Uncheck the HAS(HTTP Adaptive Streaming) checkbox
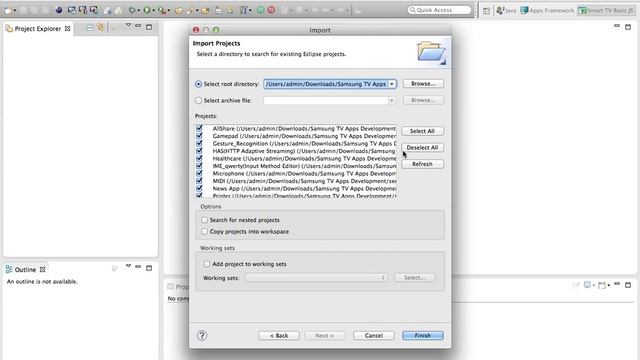640x360 pixels. pos(199,151)
